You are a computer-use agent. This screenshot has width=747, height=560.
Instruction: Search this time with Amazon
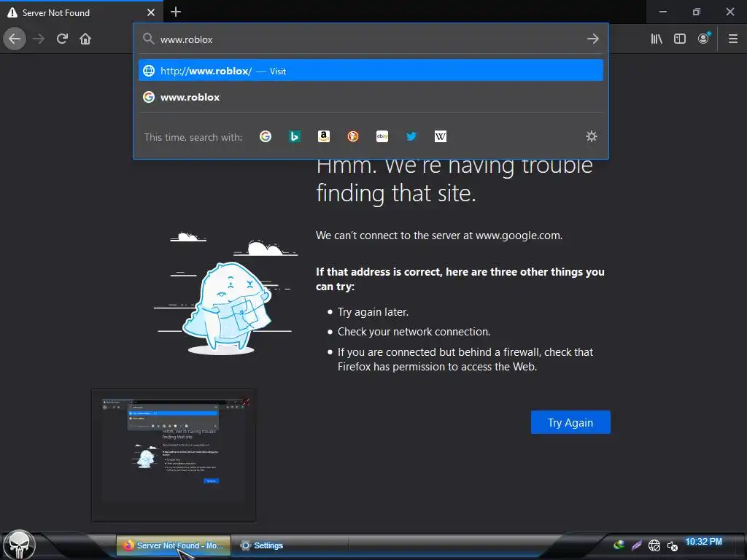[324, 136]
